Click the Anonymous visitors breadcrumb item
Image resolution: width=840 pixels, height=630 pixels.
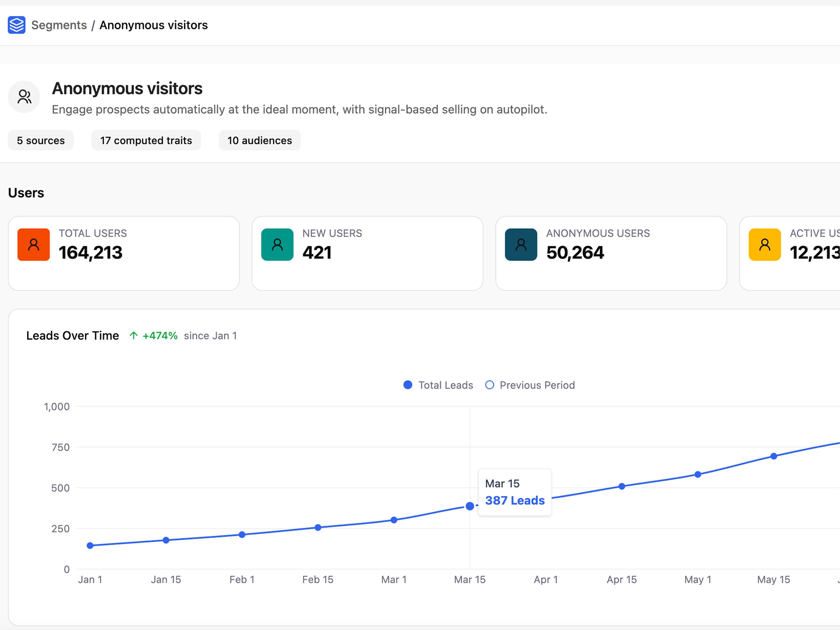pos(154,25)
